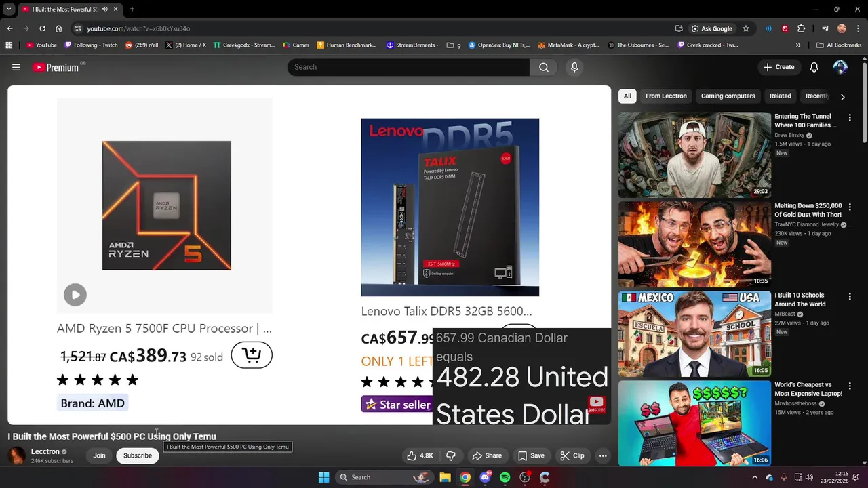The height and width of the screenshot is (488, 868).
Task: Select the Gaming computers filter chip
Action: (x=728, y=96)
